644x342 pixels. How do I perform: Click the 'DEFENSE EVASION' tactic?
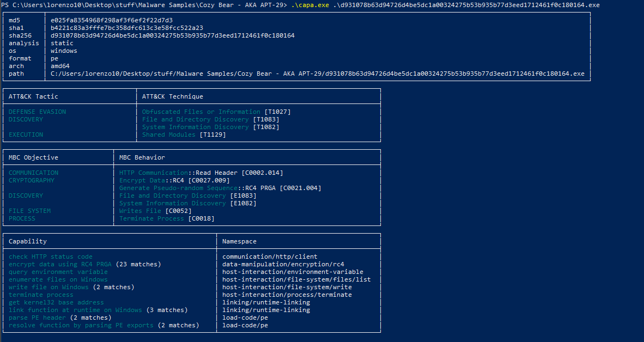[x=38, y=112]
